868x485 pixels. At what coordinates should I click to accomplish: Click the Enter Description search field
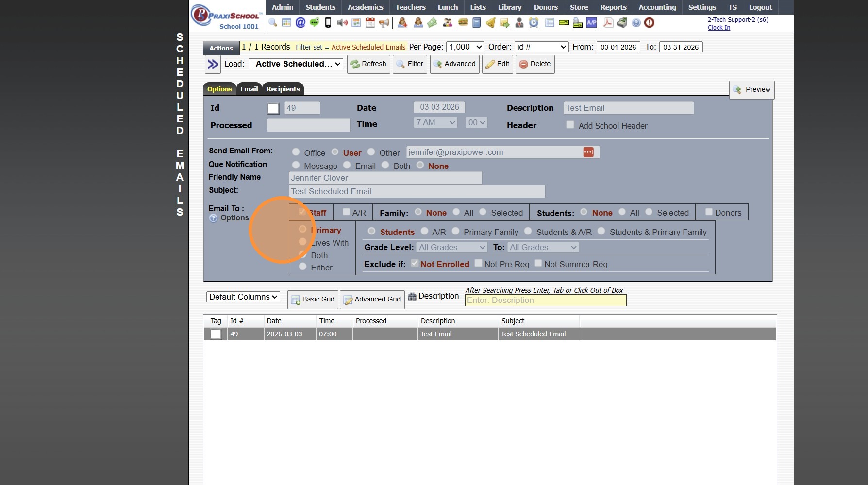pos(545,301)
